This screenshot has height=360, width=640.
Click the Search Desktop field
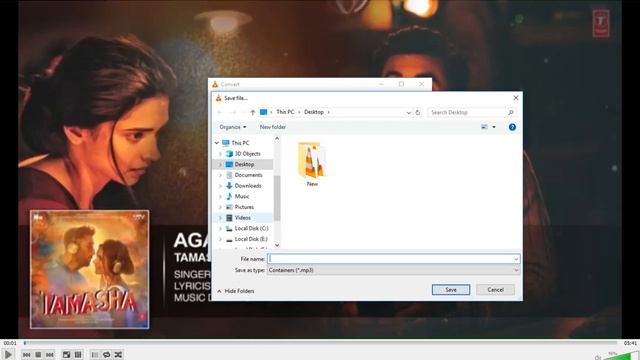click(472, 112)
